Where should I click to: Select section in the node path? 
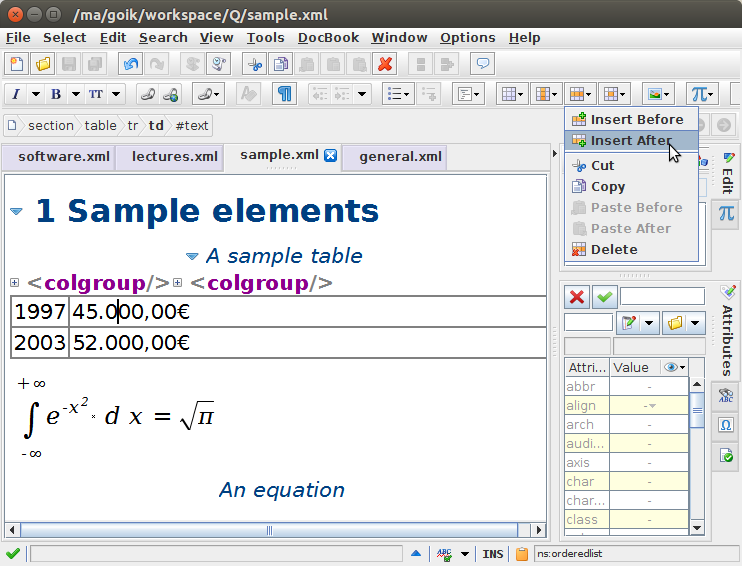tap(51, 125)
